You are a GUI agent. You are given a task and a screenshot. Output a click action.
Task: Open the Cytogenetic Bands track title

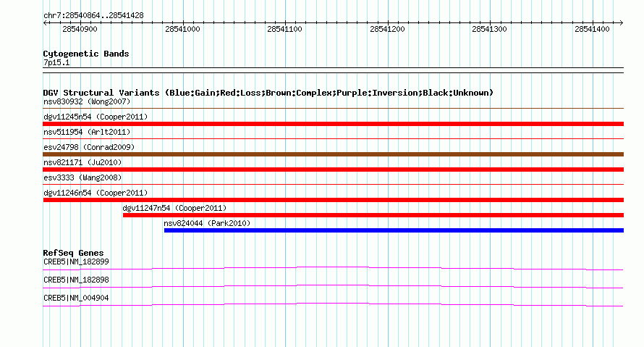pyautogui.click(x=86, y=54)
